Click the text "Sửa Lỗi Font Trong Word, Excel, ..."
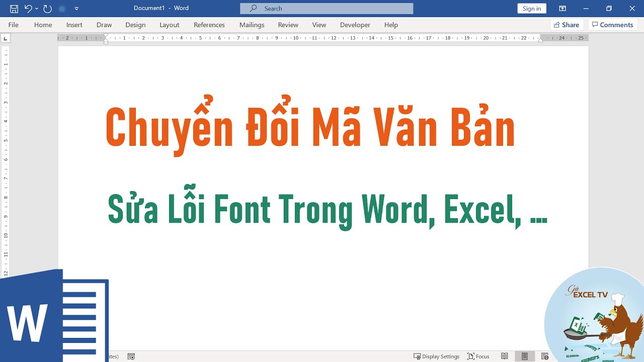 click(328, 207)
